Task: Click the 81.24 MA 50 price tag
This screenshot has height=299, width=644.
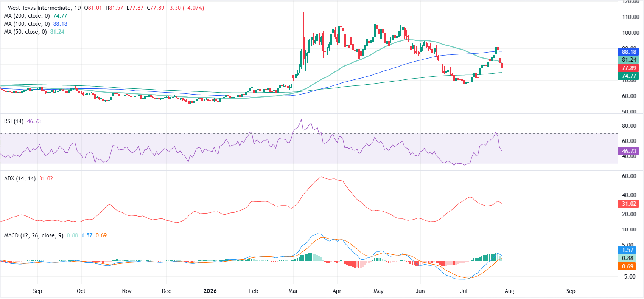Action: 629,60
